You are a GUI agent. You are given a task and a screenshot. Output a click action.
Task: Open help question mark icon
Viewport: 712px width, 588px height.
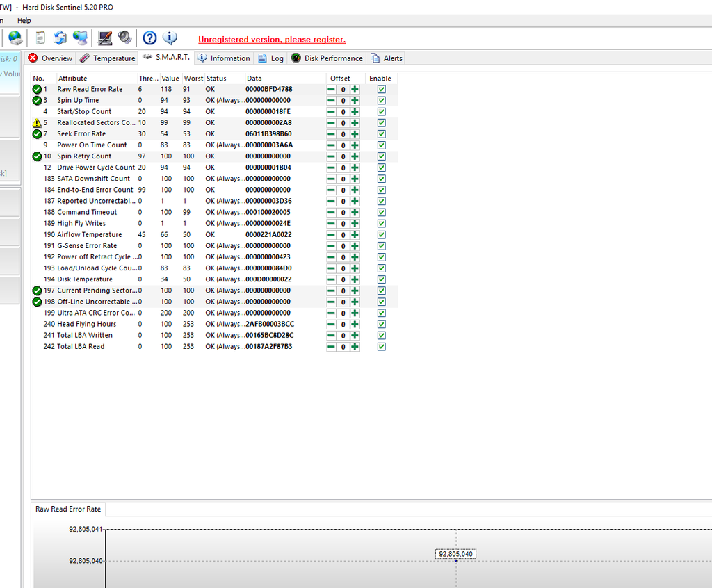[149, 38]
